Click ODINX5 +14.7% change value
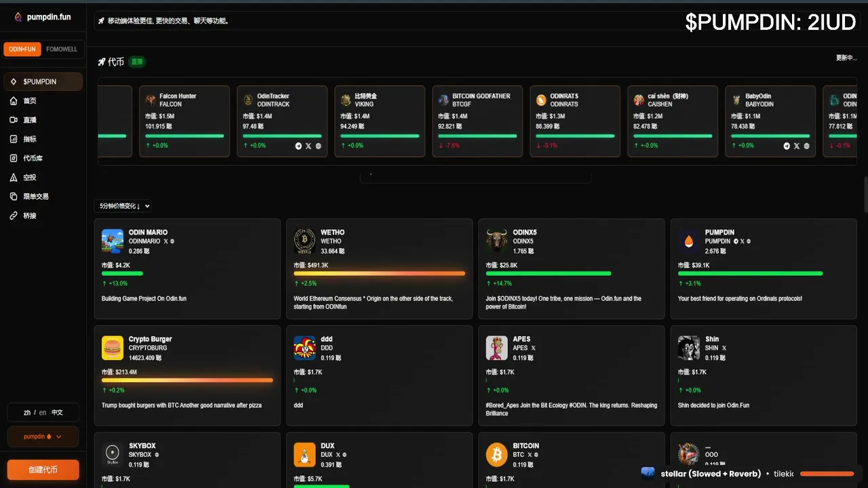Image resolution: width=868 pixels, height=488 pixels. click(x=499, y=283)
